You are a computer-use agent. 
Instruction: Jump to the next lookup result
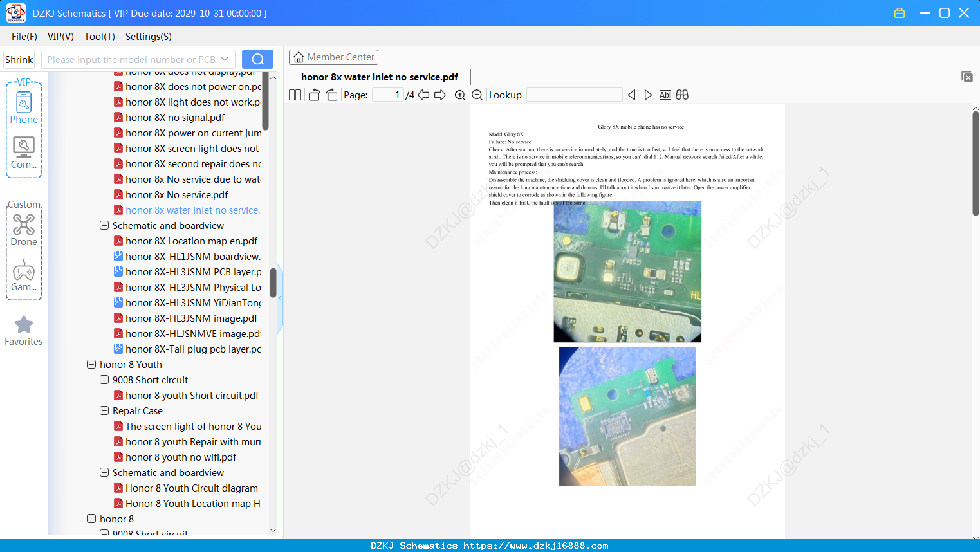[648, 95]
